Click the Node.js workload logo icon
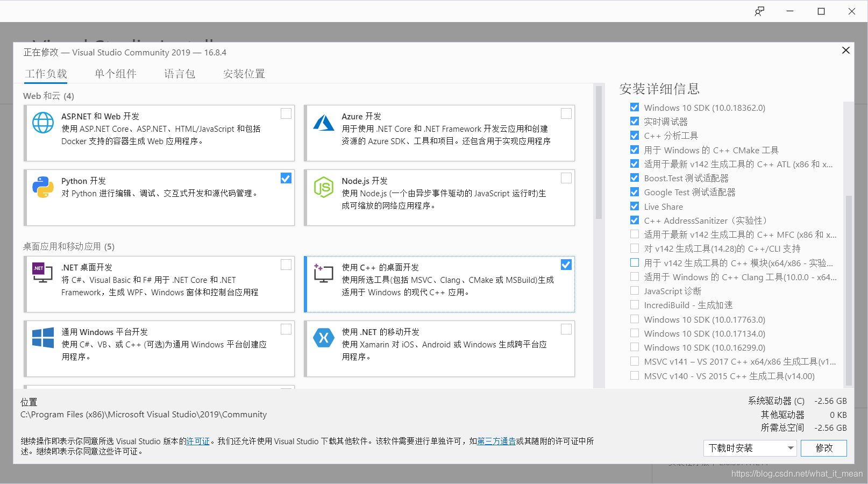Viewport: 868px width, 484px height. (324, 187)
